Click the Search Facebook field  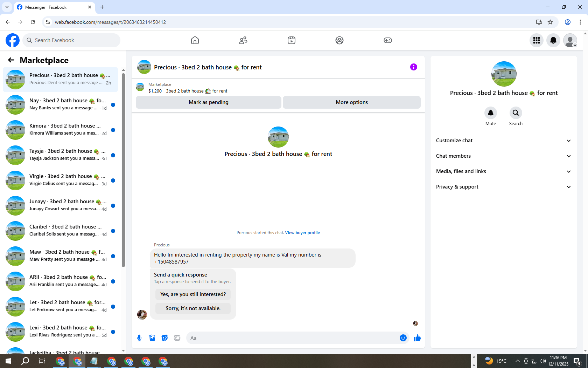[x=71, y=40]
